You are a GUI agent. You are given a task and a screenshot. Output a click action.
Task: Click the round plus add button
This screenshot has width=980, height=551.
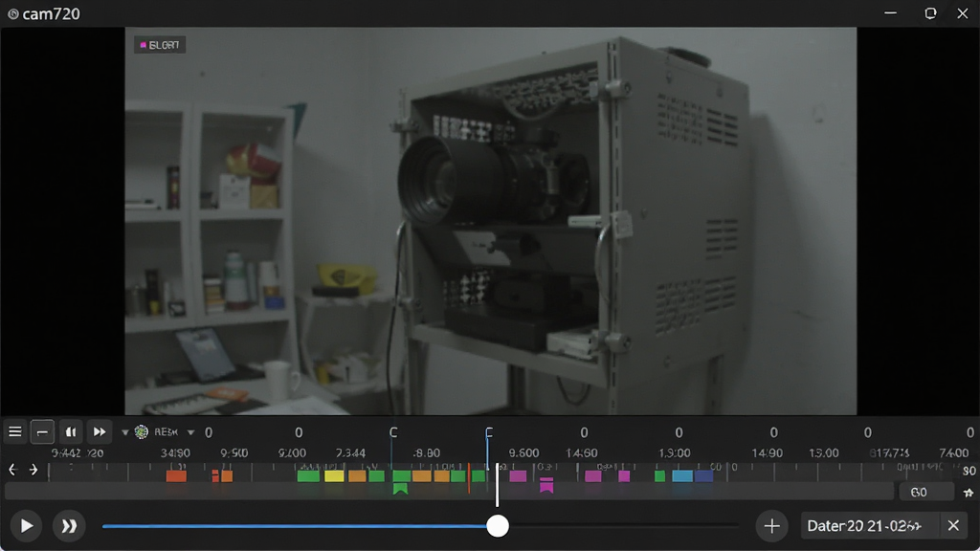(772, 526)
